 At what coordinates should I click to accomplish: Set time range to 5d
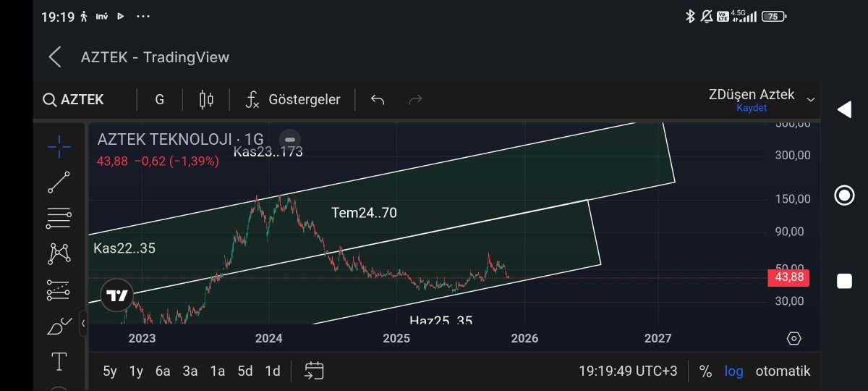pyautogui.click(x=245, y=371)
